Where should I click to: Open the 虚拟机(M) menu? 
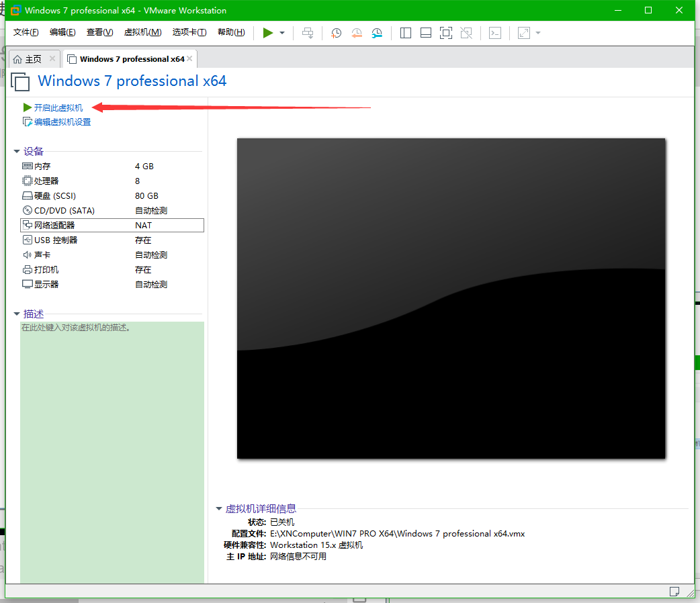(143, 32)
